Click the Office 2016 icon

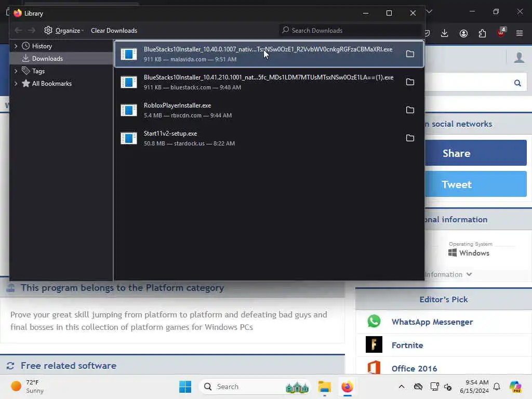coord(374,368)
